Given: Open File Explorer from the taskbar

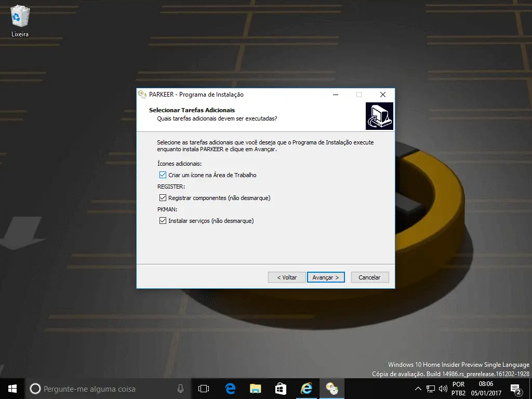Looking at the screenshot, I should point(255,389).
